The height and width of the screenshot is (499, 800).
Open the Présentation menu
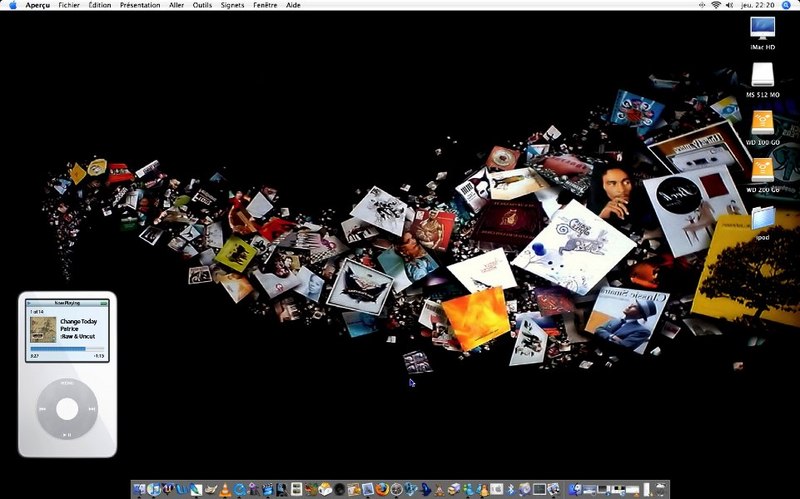(140, 5)
